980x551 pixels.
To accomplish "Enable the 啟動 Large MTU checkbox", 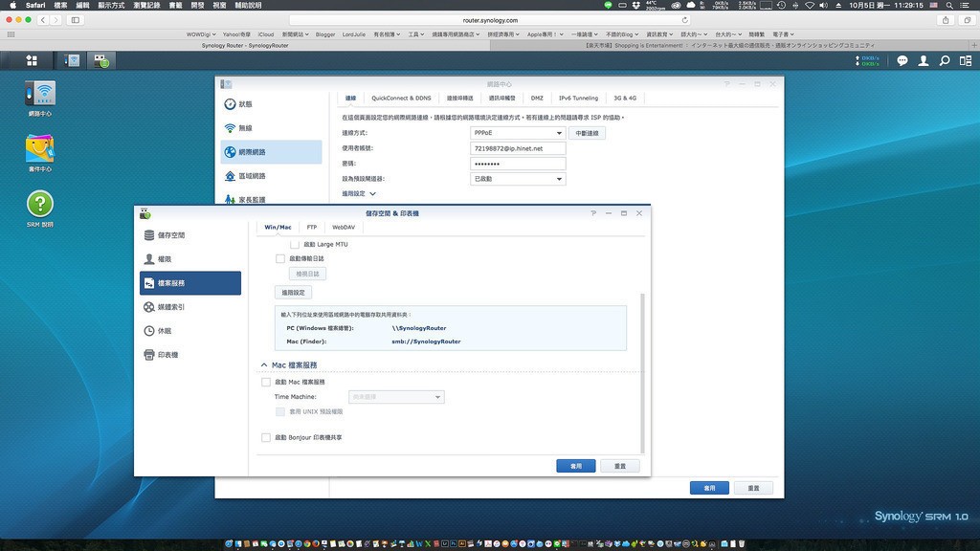I will (295, 244).
